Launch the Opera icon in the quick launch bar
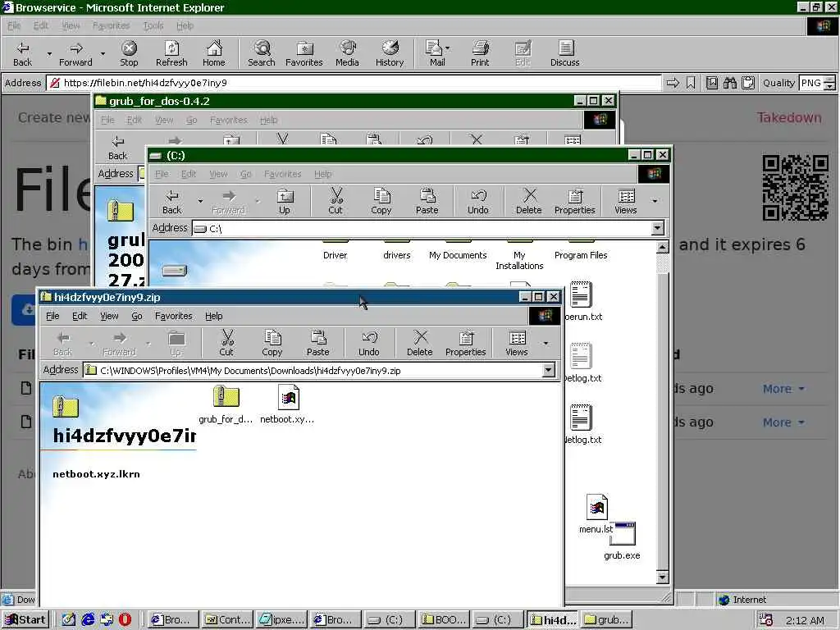 click(x=125, y=620)
